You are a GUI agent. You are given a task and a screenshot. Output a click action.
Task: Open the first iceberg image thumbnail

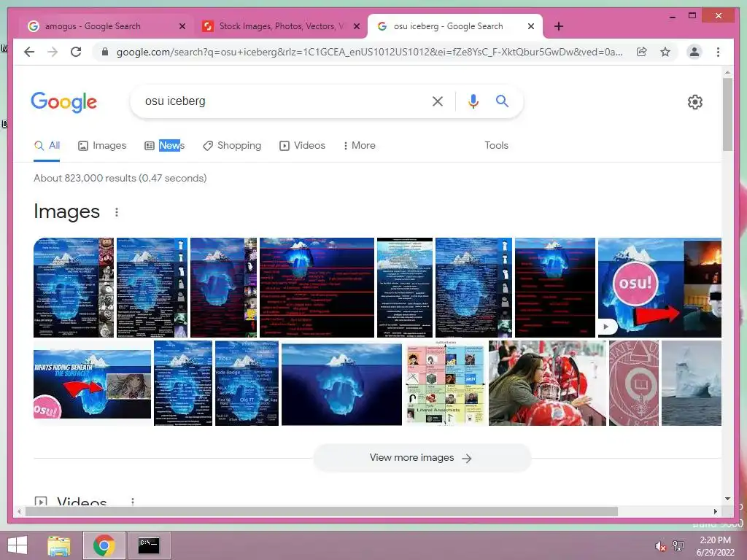[74, 287]
